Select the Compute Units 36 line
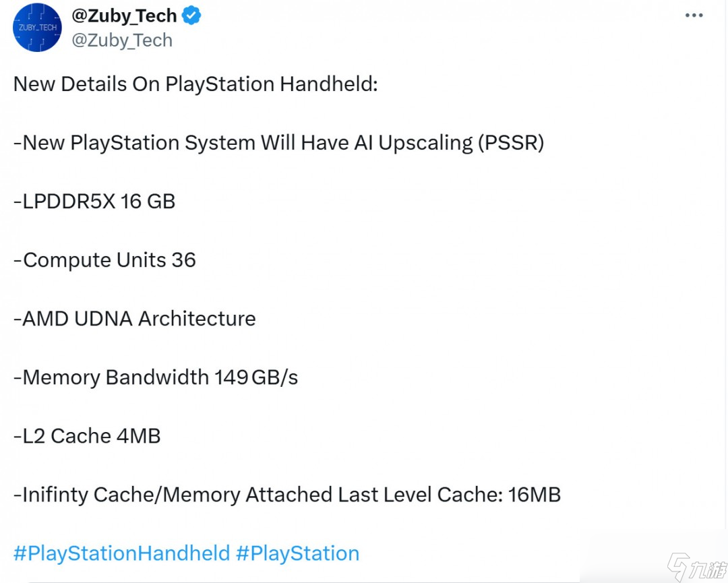 point(104,260)
